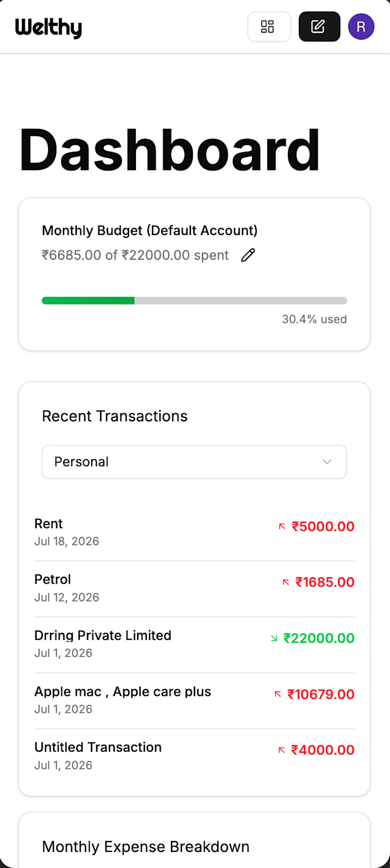Open the Apple mac, Apple care plus entry

pos(194,700)
